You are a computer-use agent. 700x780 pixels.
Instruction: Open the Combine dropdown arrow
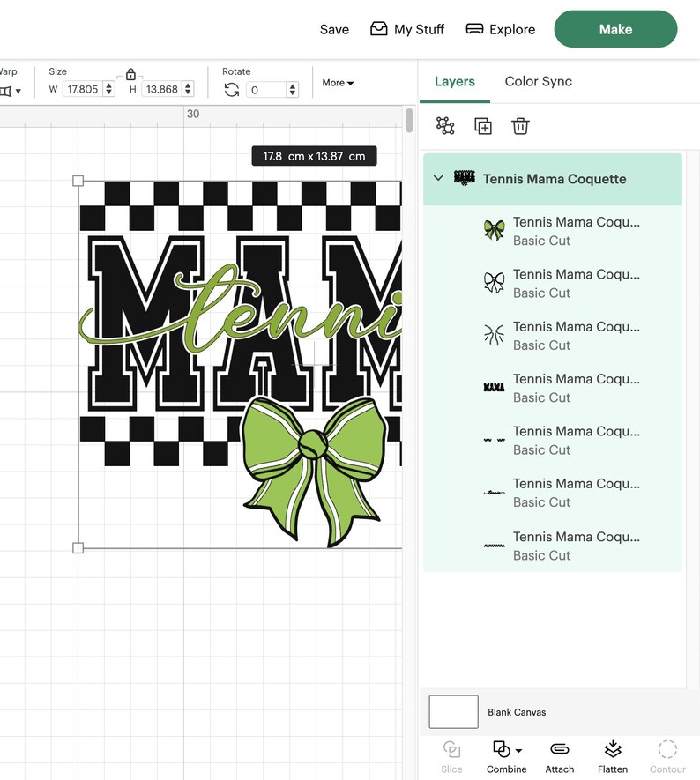(518, 750)
